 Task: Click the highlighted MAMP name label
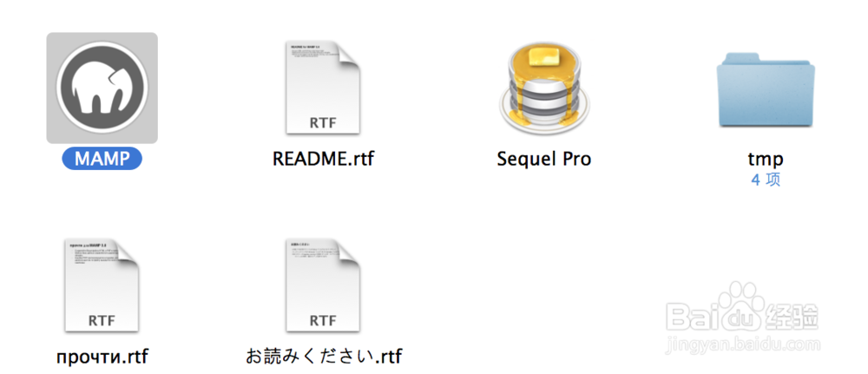click(x=102, y=160)
